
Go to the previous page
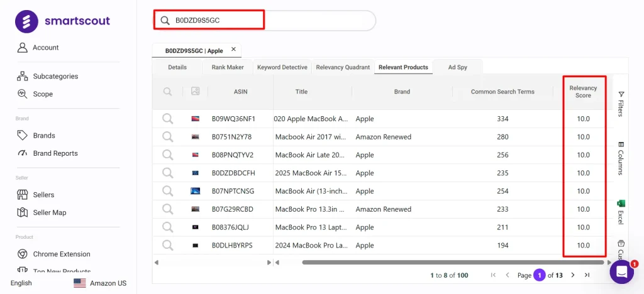tap(508, 275)
